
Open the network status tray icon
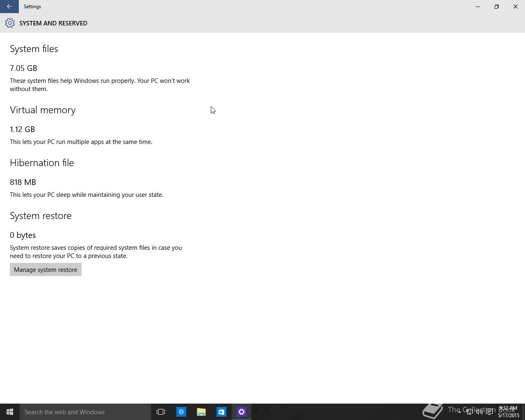tap(469, 412)
